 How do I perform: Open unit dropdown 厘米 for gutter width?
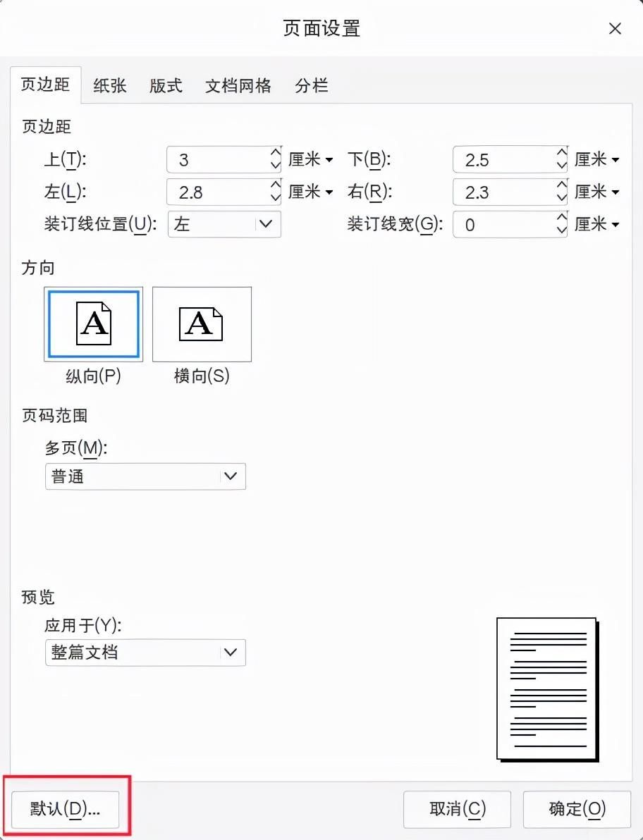tap(597, 224)
